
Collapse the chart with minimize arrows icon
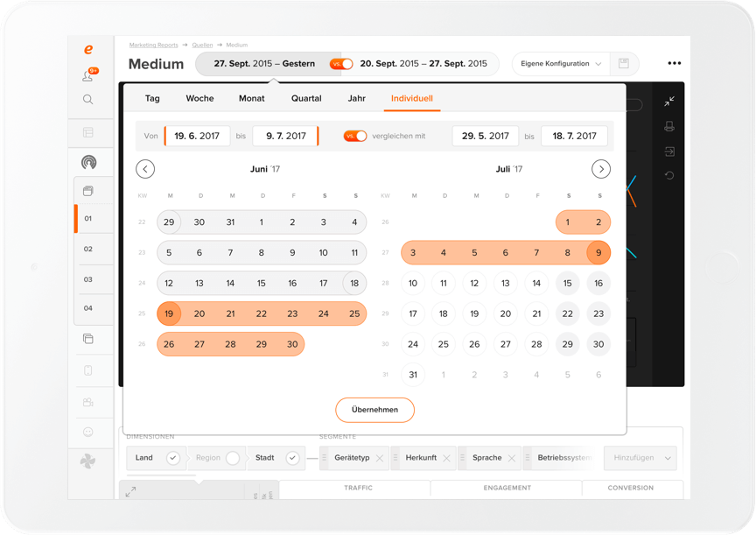pyautogui.click(x=669, y=102)
